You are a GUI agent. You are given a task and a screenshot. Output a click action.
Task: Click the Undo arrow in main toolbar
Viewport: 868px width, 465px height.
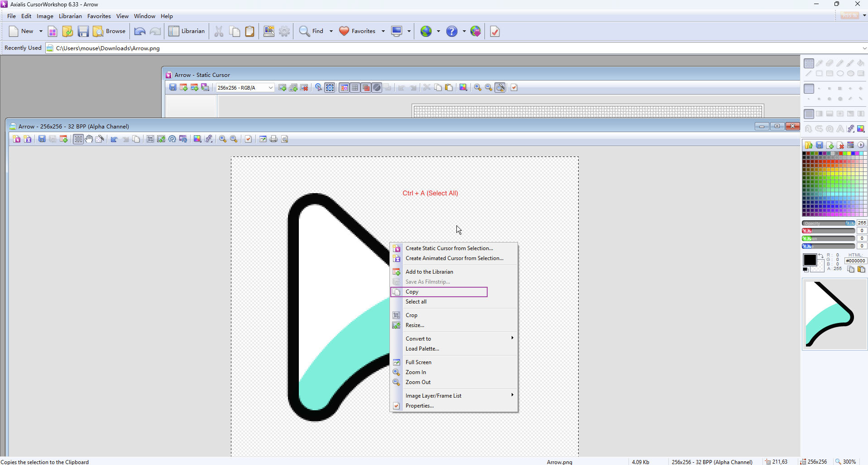(x=140, y=31)
